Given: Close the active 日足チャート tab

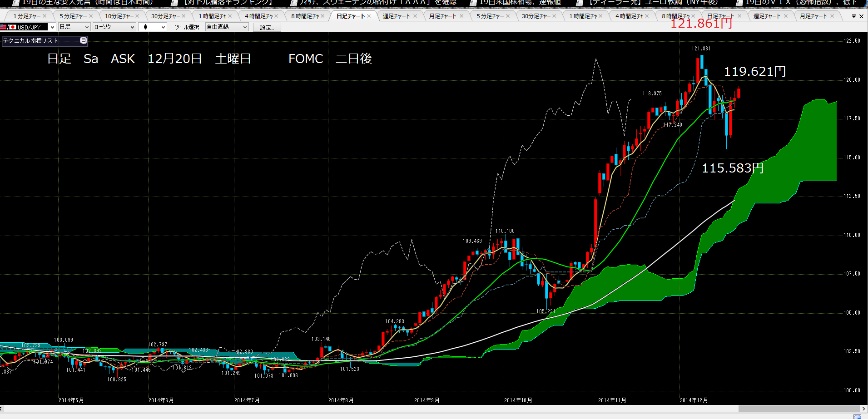Looking at the screenshot, I should 369,16.
